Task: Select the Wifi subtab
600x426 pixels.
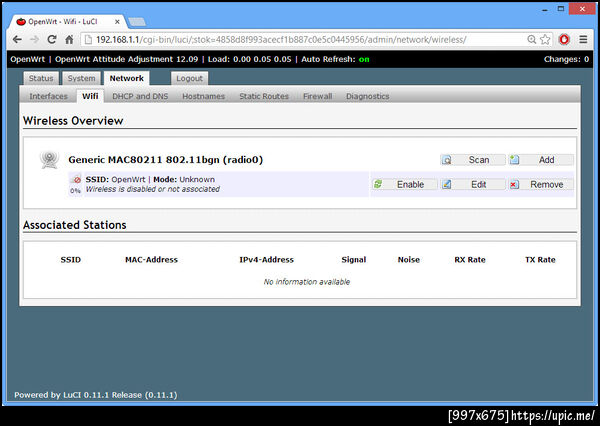Action: (x=90, y=96)
